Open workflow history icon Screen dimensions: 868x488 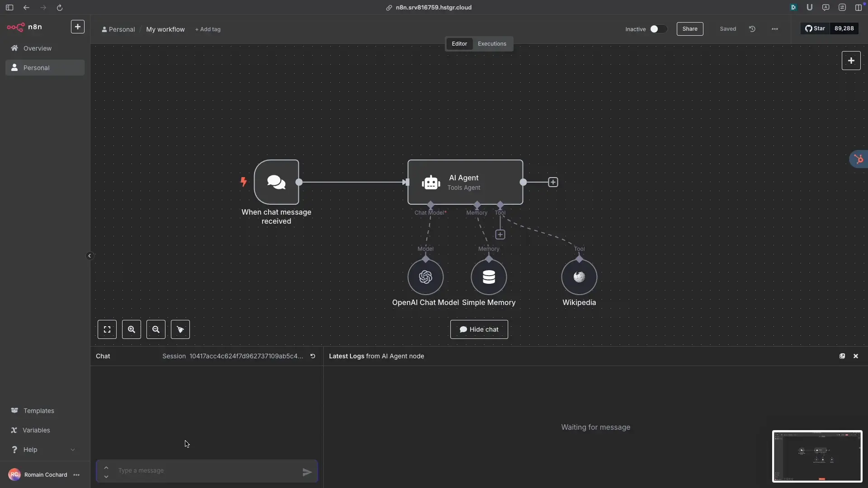click(x=752, y=29)
